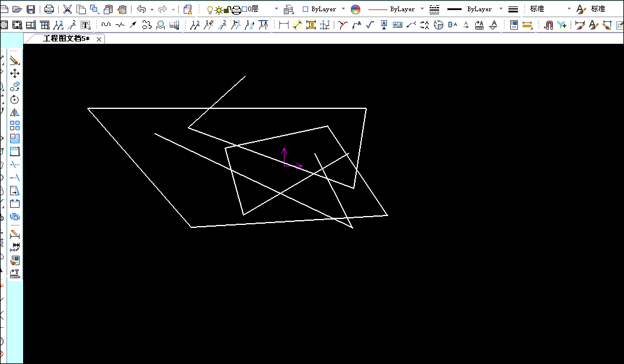Image resolution: width=624 pixels, height=364 pixels.
Task: Click the magnet snap icon
Action: pos(548,25)
